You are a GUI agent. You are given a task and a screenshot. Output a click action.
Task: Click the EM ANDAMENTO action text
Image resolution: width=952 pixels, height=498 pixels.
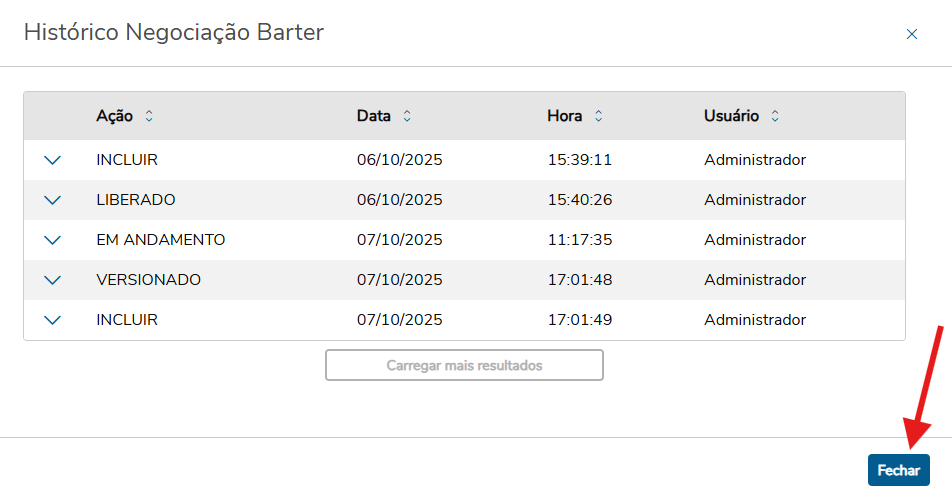click(x=160, y=240)
